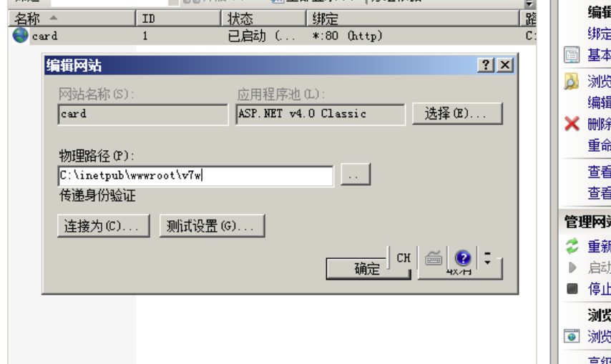This screenshot has width=611, height=364.
Task: Open the physical path browse .. button
Action: pos(356,174)
